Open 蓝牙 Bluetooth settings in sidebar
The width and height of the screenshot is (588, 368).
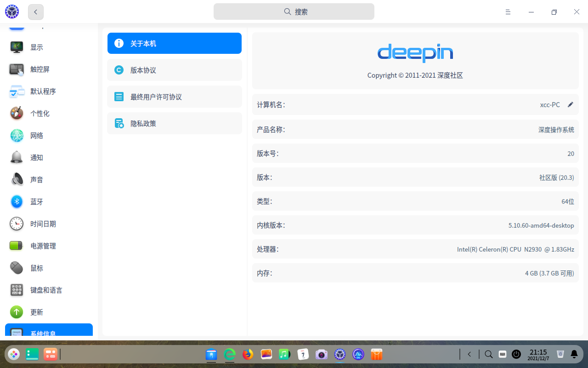tap(37, 201)
